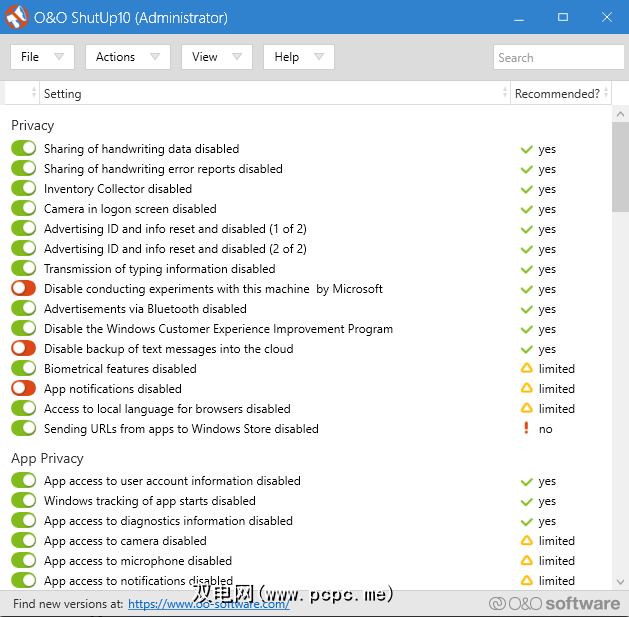629x617 pixels.
Task: Sort by the Recommended? column header
Action: coord(557,94)
